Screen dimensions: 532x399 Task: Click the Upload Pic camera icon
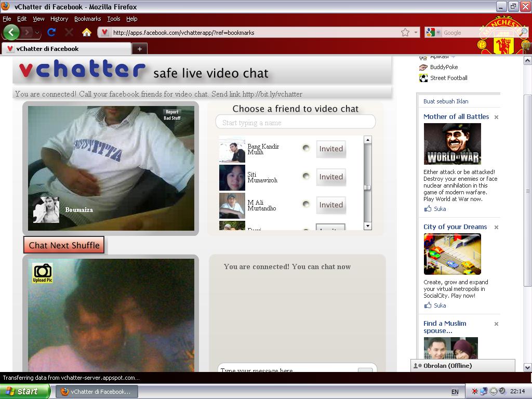coord(43,273)
